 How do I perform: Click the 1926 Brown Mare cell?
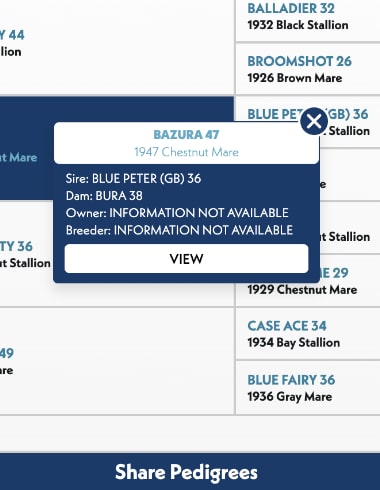coord(308,69)
